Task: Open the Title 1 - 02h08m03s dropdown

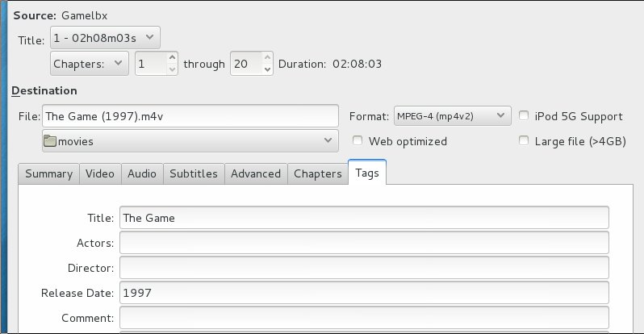Action: [x=105, y=38]
